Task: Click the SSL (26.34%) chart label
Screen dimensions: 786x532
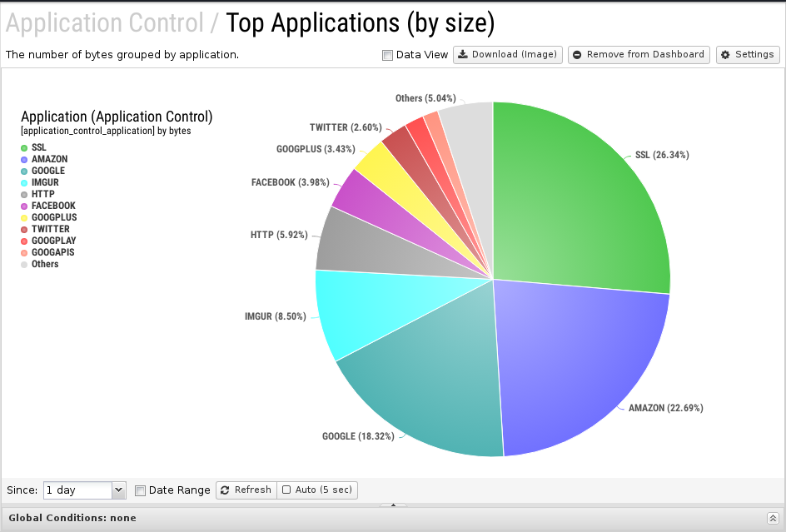Action: (x=662, y=155)
